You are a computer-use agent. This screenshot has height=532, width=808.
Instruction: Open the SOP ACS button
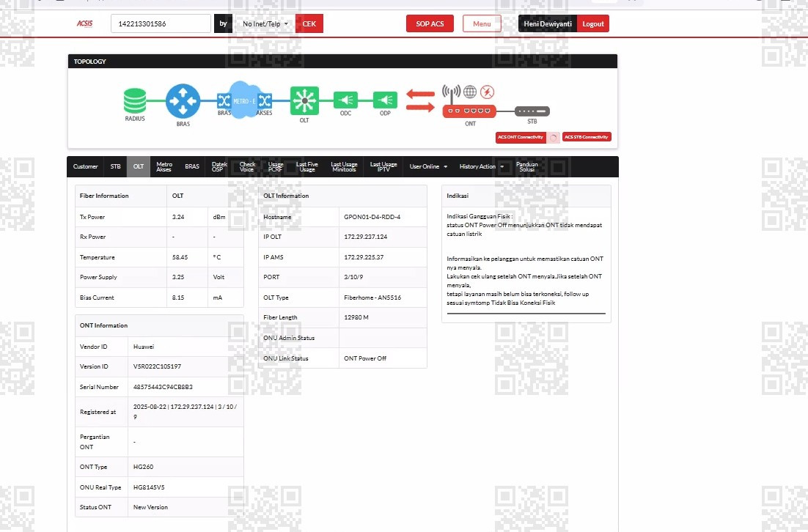(430, 23)
